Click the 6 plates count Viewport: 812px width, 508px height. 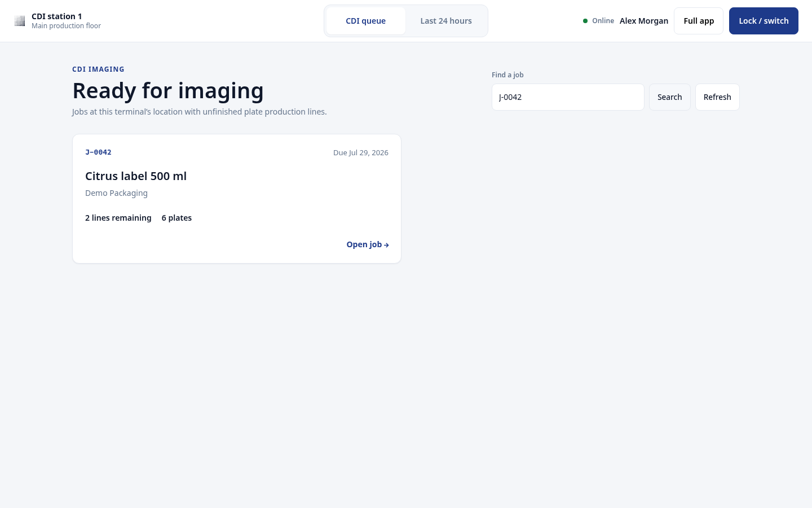[176, 218]
